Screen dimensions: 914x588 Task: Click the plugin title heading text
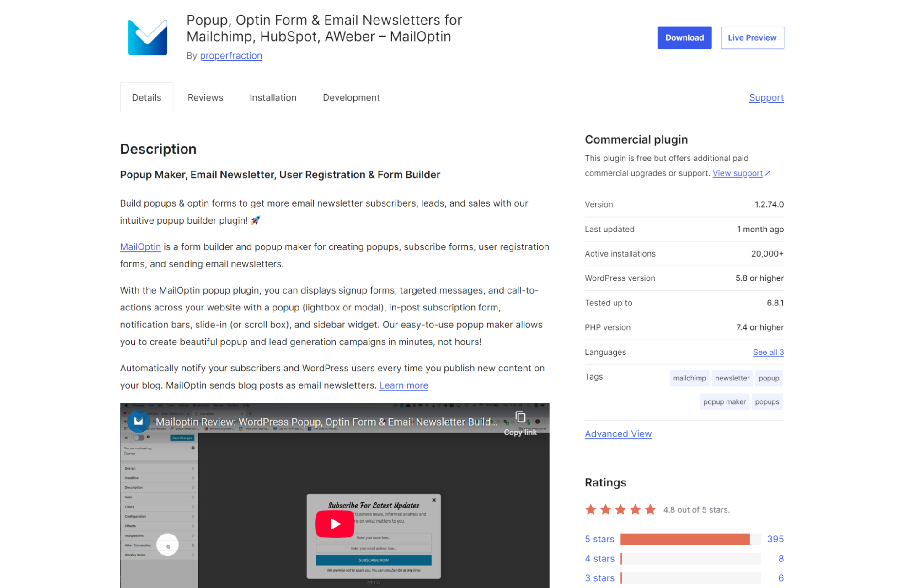(324, 28)
